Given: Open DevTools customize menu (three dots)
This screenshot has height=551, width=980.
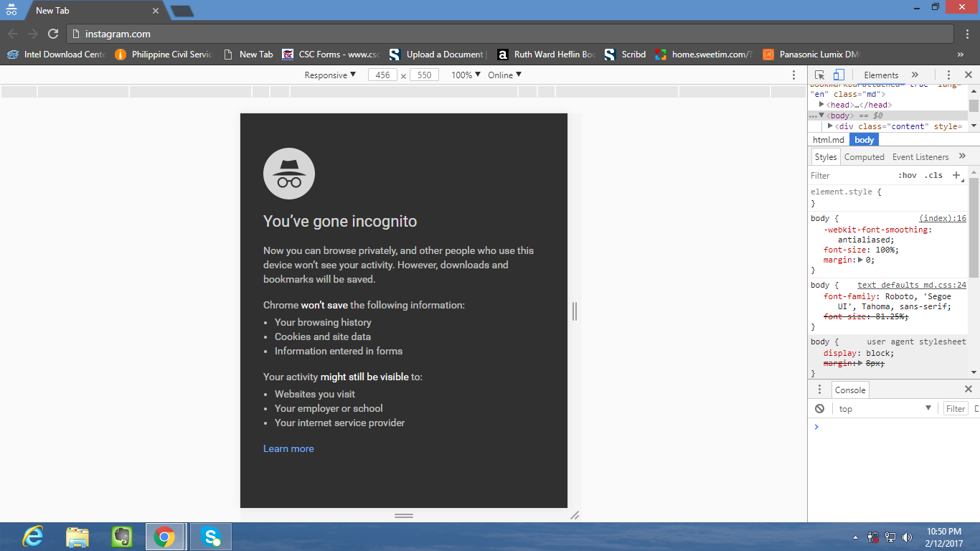Looking at the screenshot, I should [948, 75].
